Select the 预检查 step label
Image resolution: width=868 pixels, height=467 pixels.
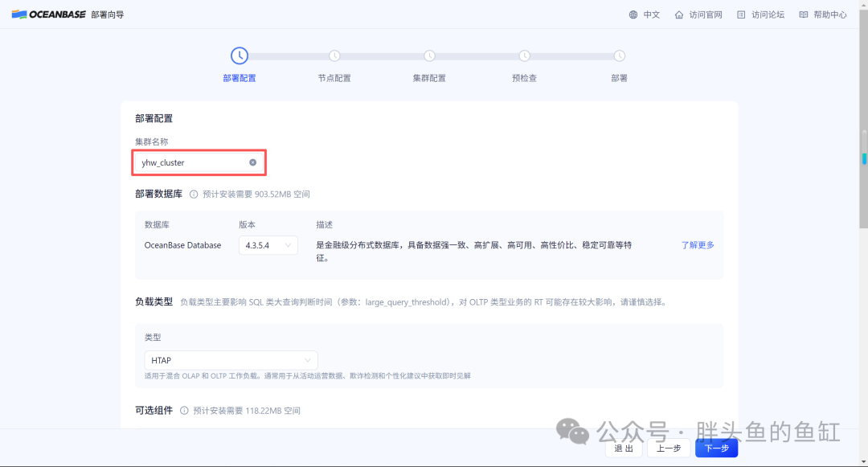tap(524, 78)
